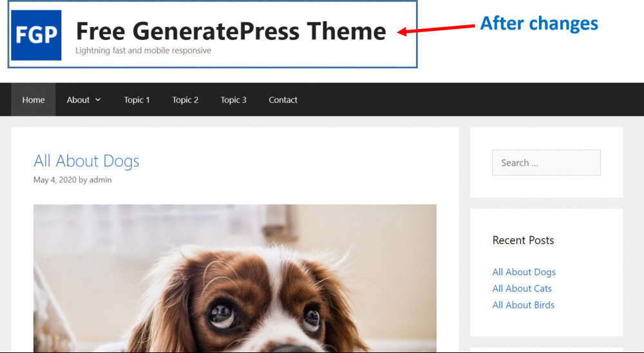Open the dog featured image

[235, 278]
